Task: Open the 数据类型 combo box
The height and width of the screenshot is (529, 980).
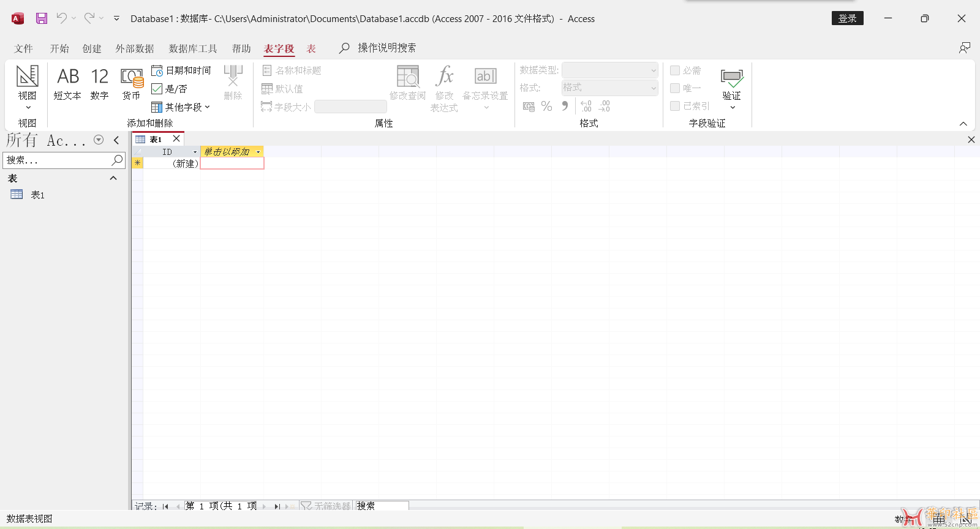Action: [x=610, y=70]
